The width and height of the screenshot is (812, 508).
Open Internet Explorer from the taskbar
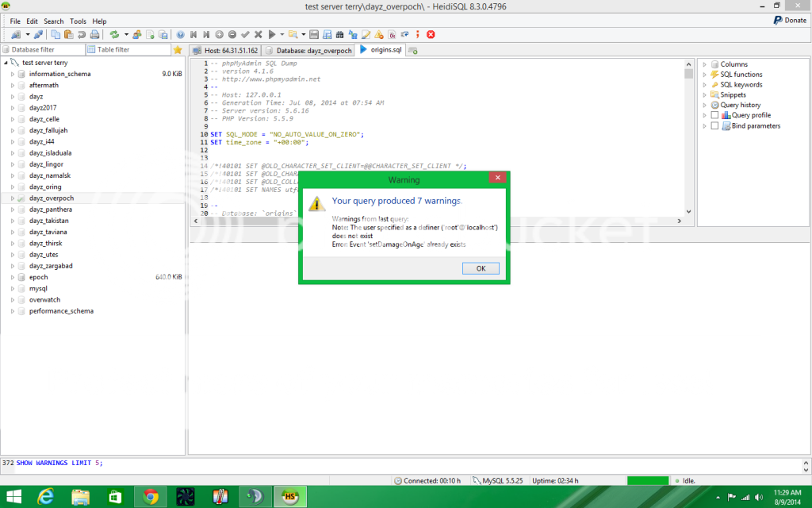[x=46, y=497]
